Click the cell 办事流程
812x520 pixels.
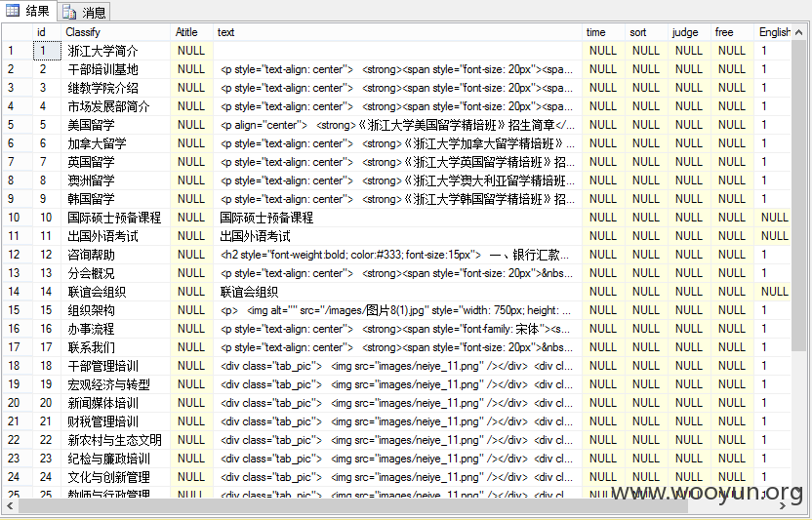(x=115, y=329)
